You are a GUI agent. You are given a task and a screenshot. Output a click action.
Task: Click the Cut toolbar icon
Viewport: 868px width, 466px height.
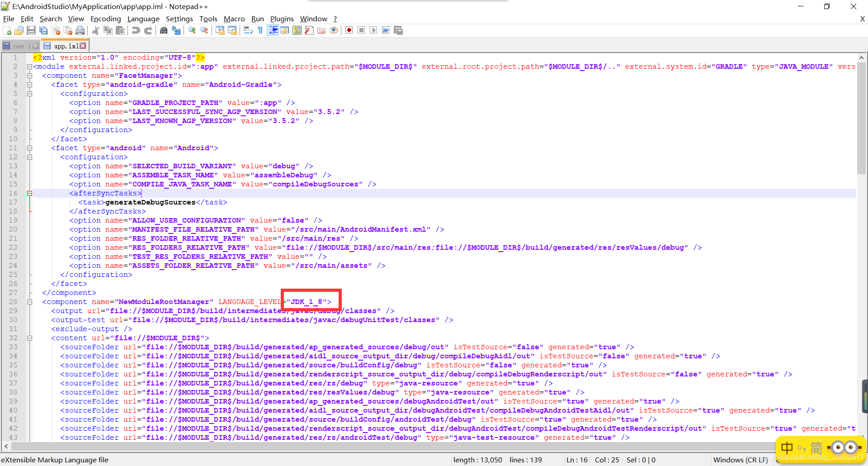coord(95,30)
